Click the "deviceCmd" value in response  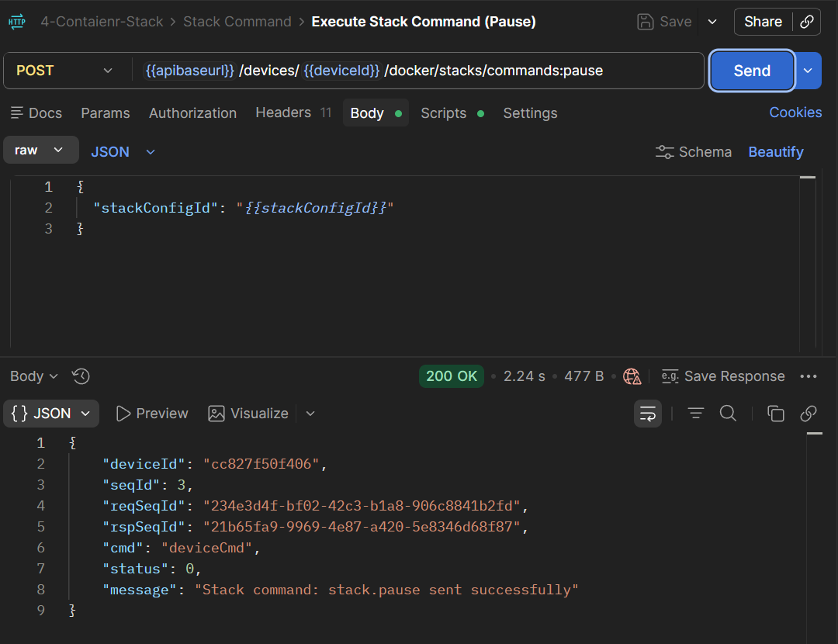click(206, 548)
